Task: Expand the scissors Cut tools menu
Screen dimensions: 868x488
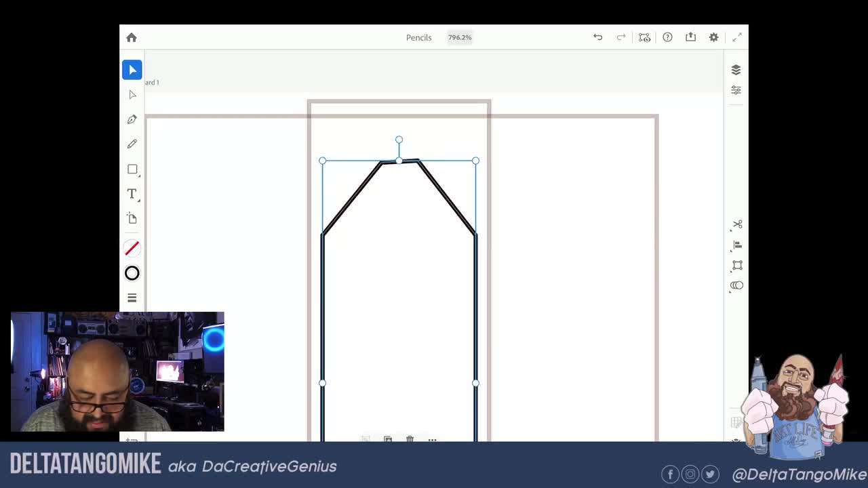Action: click(x=736, y=224)
